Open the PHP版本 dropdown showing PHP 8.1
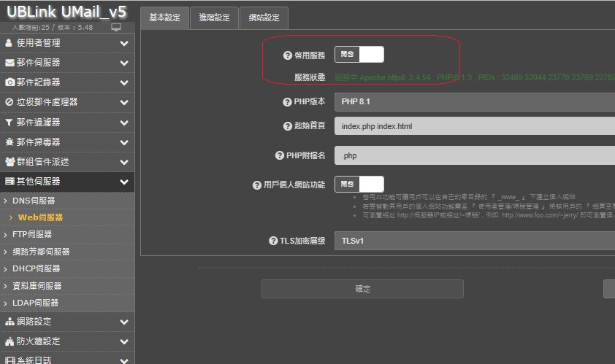This screenshot has height=364, width=615. pyautogui.click(x=474, y=102)
